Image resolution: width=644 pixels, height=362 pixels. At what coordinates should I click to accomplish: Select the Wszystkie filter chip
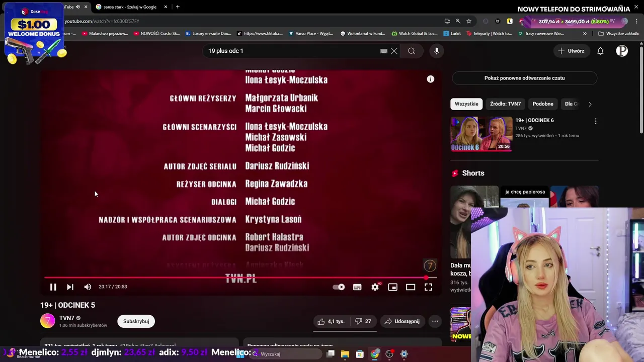(466, 104)
